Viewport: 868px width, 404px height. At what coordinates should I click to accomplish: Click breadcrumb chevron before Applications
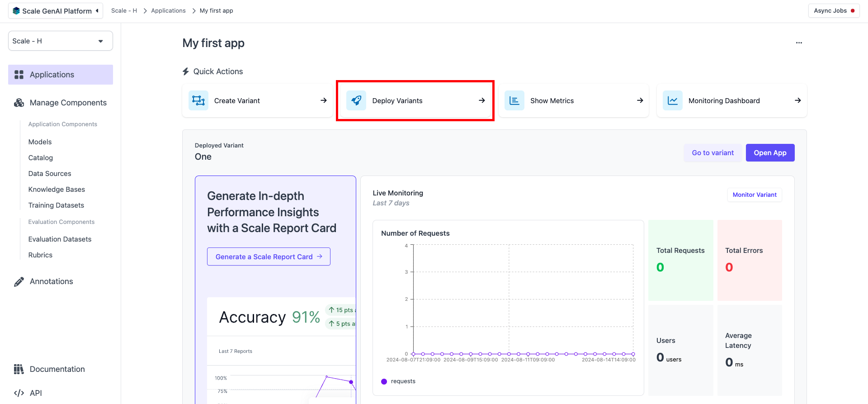(x=145, y=11)
